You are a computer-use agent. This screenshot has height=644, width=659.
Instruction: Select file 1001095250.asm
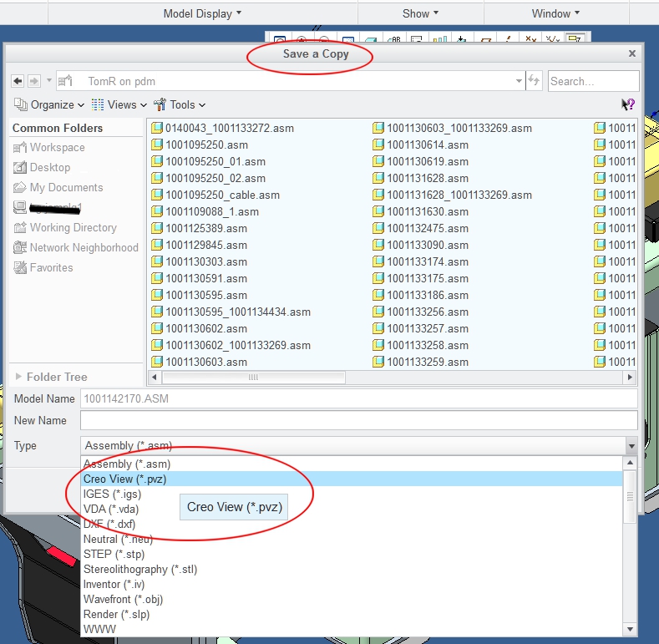pyautogui.click(x=200, y=145)
